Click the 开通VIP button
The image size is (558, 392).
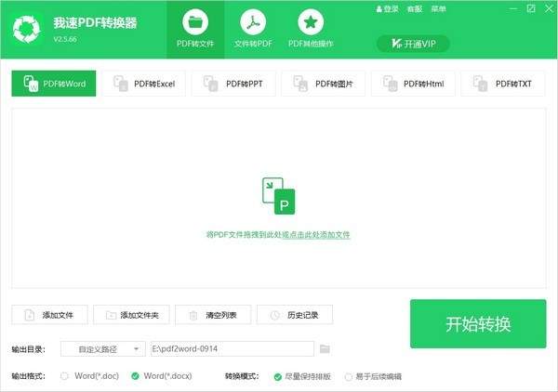[x=413, y=44]
